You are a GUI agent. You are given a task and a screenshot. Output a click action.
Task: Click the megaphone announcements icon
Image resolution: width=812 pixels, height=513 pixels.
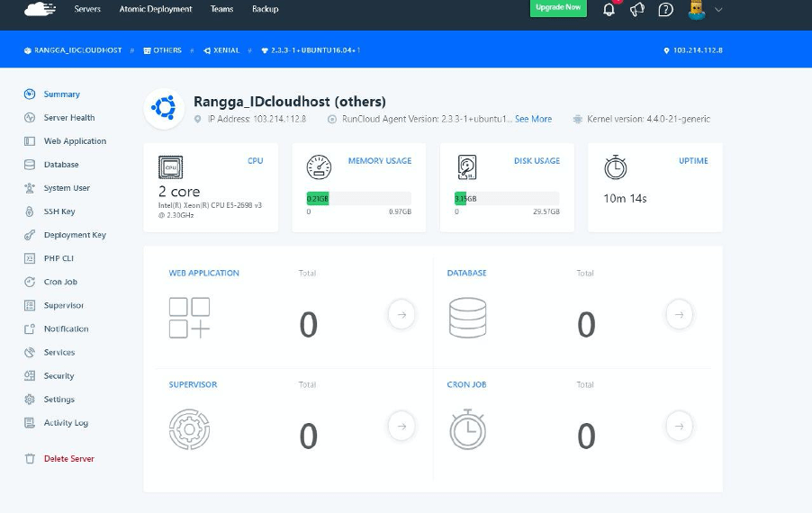pyautogui.click(x=637, y=9)
